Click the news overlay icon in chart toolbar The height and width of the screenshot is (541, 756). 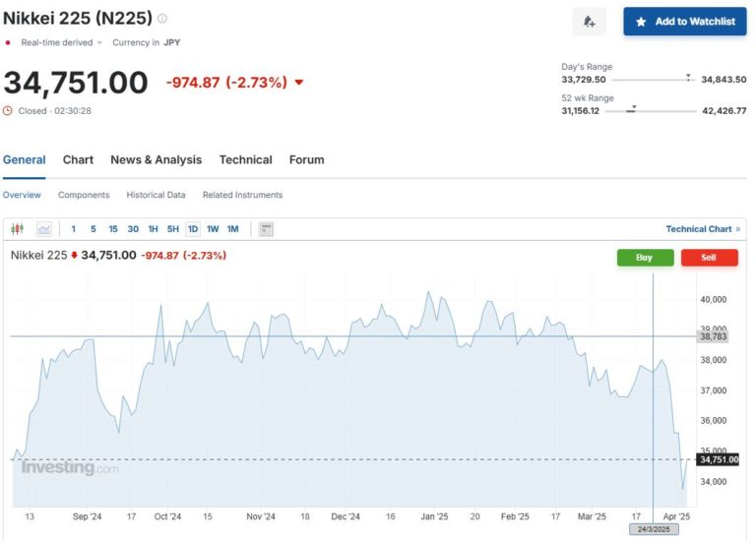[266, 229]
